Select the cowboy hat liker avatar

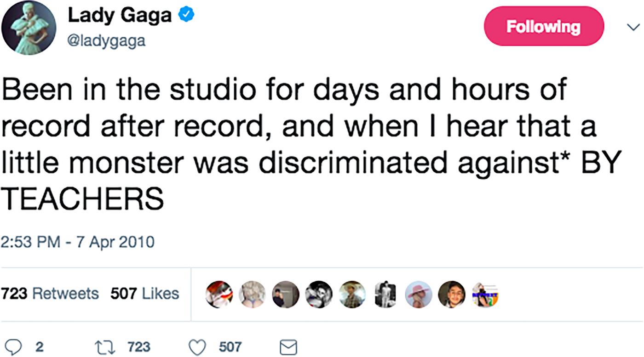352,294
